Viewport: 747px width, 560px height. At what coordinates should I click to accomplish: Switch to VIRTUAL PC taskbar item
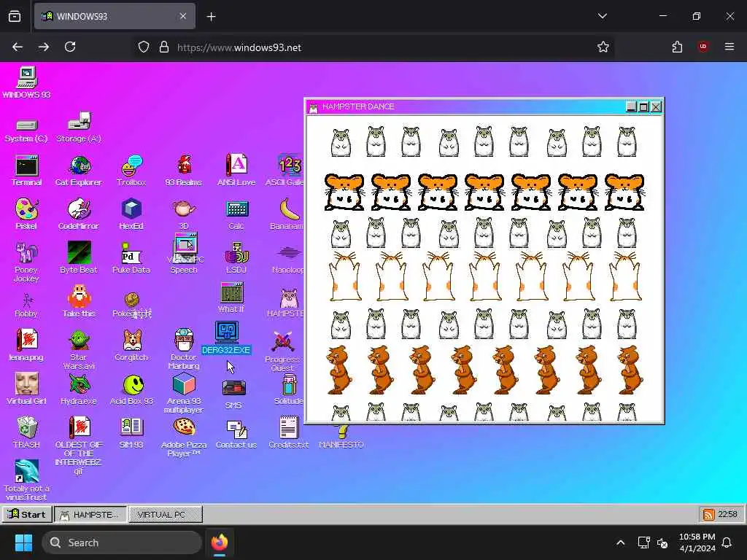(166, 514)
